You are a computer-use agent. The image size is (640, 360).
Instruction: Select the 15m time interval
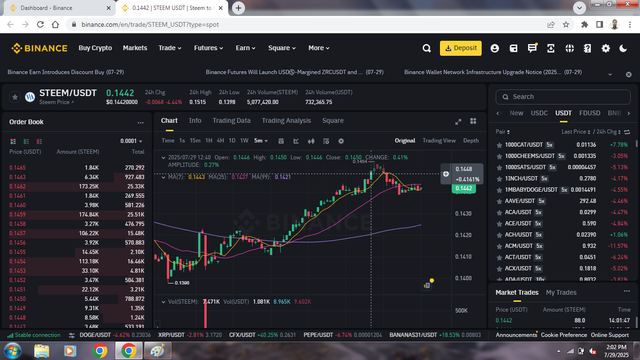(x=195, y=141)
